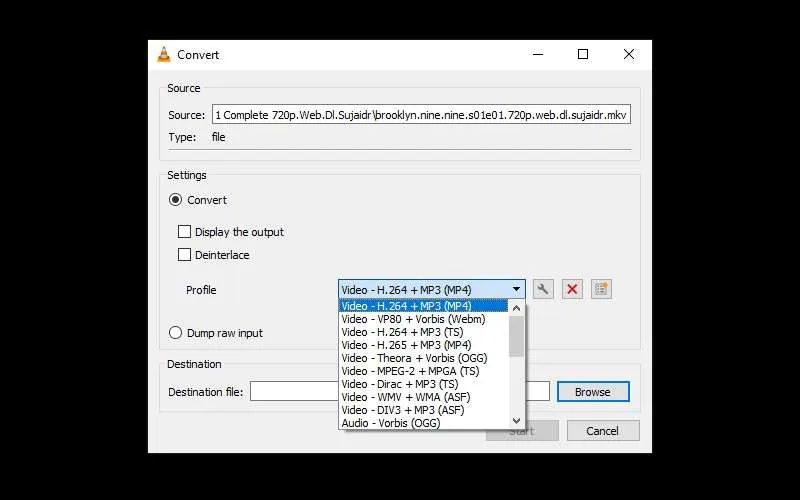
Task: Delete selected profile with red X
Action: [572, 289]
